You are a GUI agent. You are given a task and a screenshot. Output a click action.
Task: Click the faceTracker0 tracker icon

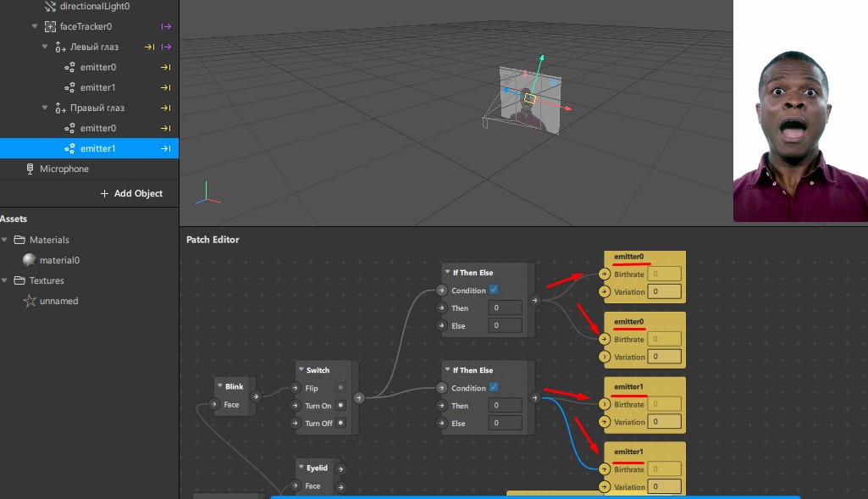[x=50, y=26]
